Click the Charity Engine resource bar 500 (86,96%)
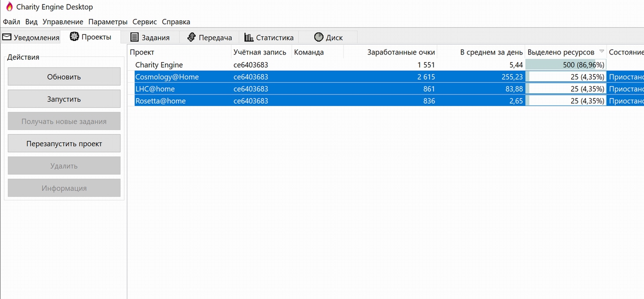644x299 pixels. [566, 65]
